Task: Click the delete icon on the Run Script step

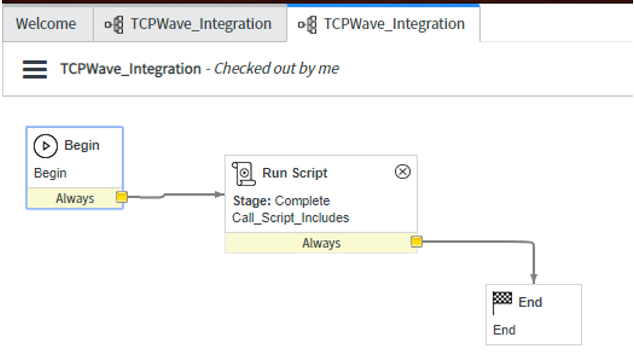Action: coord(402,171)
